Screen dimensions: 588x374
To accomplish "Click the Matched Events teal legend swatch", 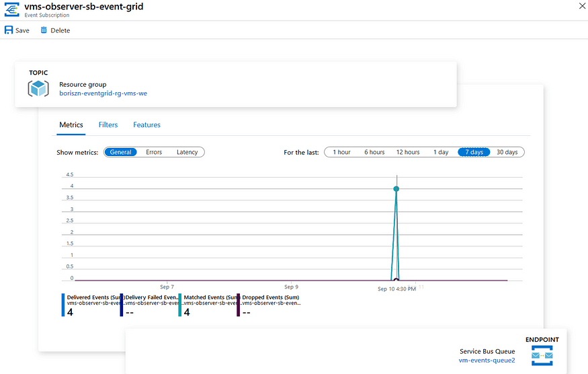I will (180, 305).
